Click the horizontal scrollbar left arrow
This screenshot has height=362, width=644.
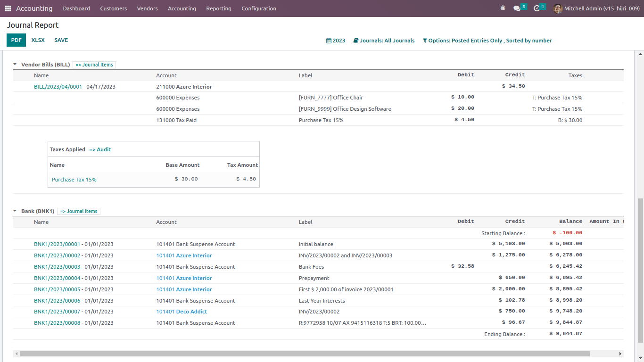pyautogui.click(x=17, y=354)
